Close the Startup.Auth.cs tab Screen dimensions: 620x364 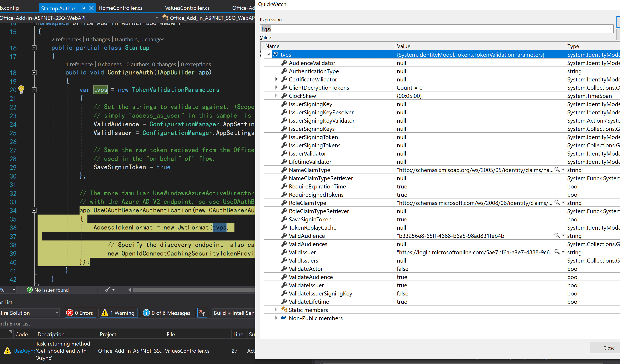tap(91, 8)
